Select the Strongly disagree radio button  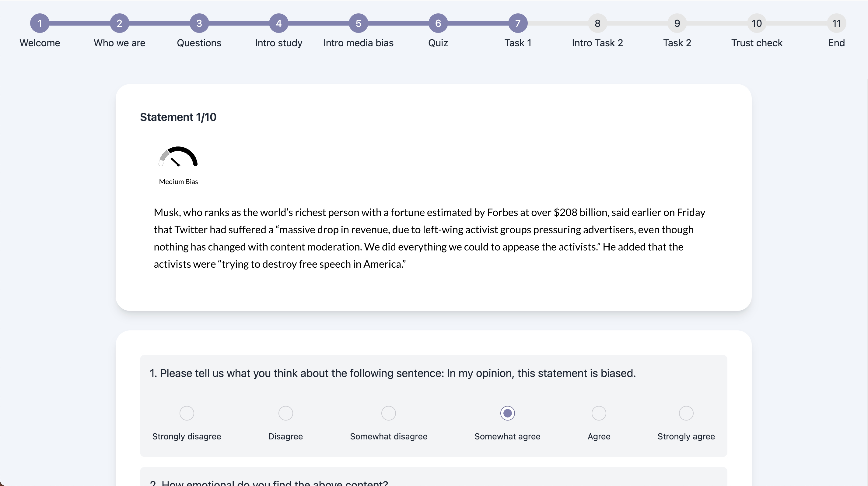(187, 413)
